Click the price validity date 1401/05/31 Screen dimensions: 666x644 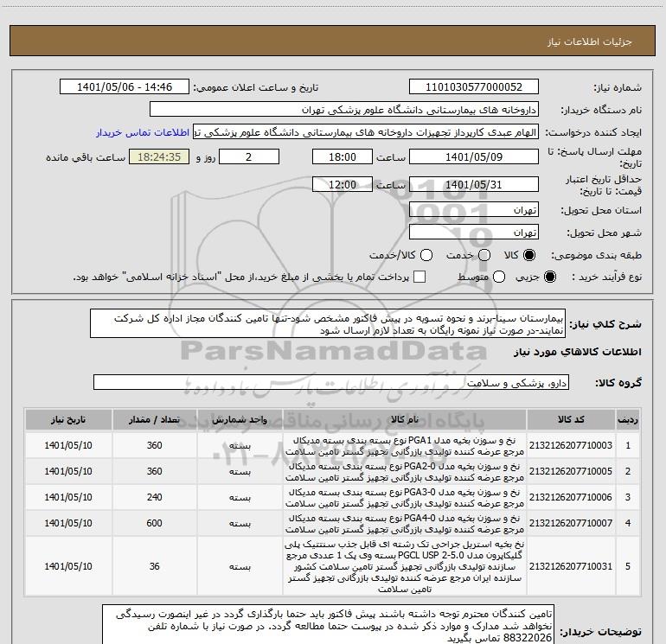[474, 185]
